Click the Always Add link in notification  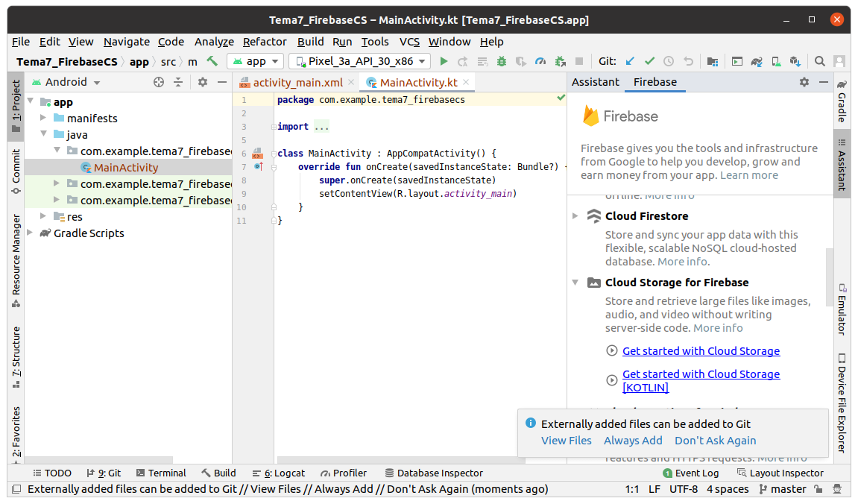click(x=633, y=441)
